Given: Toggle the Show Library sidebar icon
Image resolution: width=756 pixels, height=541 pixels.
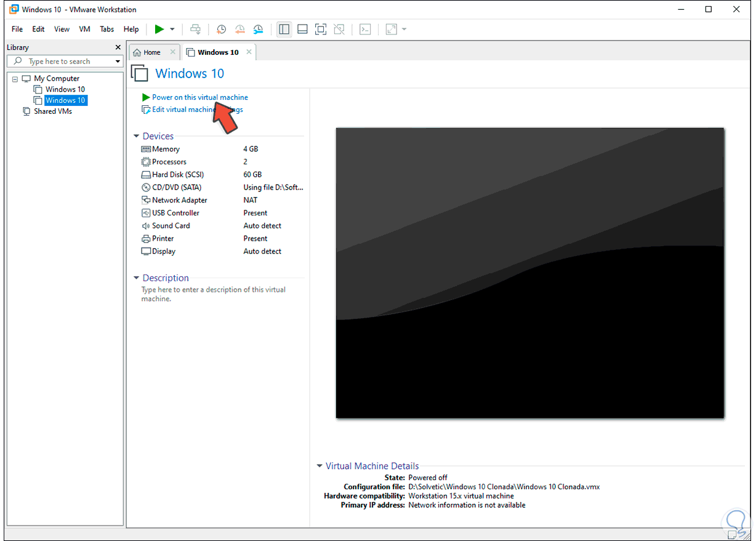Looking at the screenshot, I should (284, 29).
